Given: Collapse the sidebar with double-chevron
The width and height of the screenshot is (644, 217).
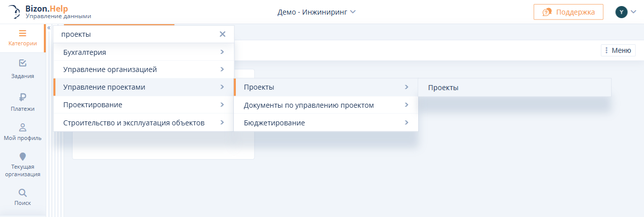Looking at the screenshot, I should point(49,28).
